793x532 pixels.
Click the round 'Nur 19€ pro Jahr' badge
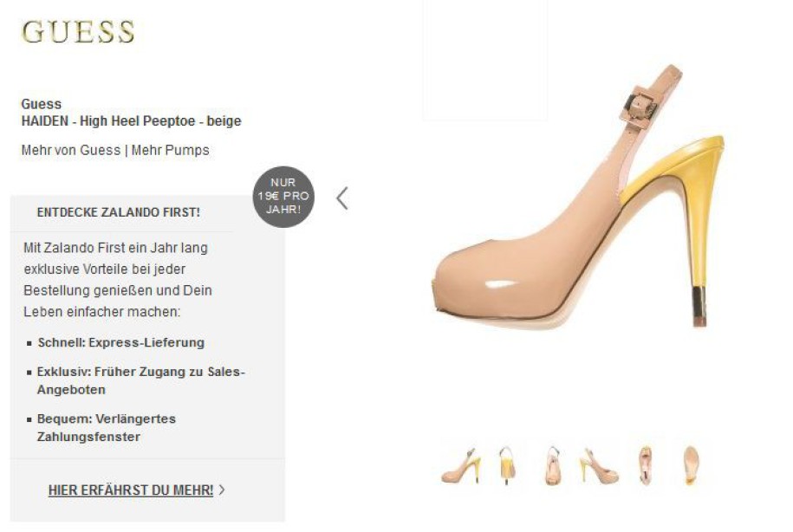click(283, 197)
